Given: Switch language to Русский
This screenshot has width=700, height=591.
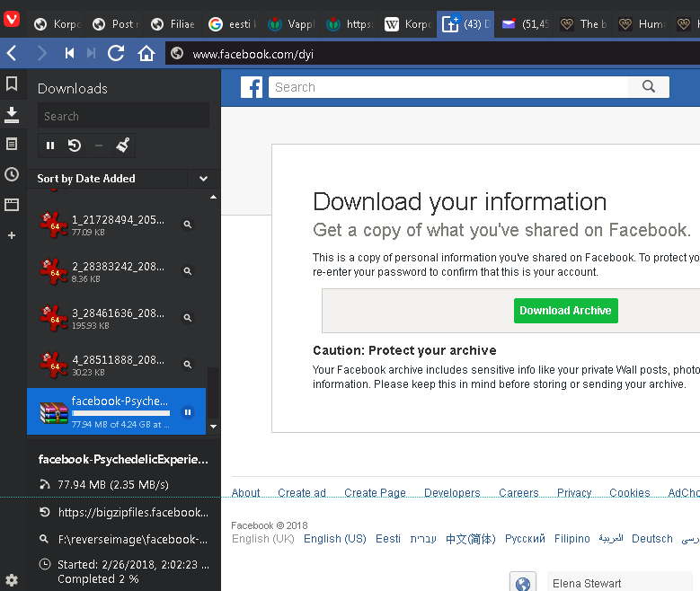Looking at the screenshot, I should [x=525, y=539].
